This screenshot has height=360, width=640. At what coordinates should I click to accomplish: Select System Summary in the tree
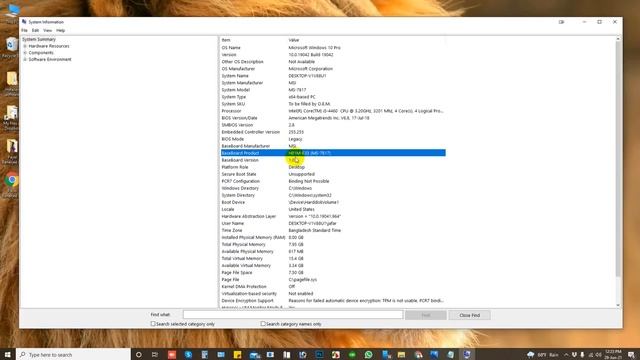click(x=39, y=40)
